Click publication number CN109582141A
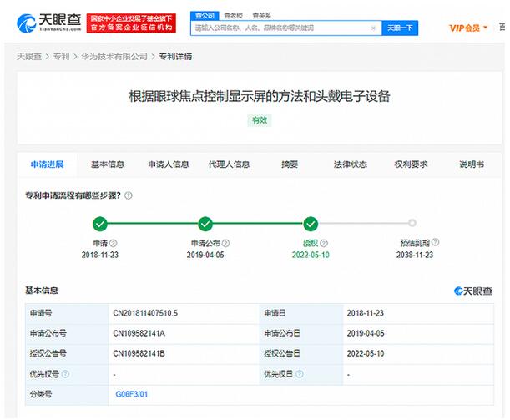The width and height of the screenshot is (510, 420). [x=139, y=333]
